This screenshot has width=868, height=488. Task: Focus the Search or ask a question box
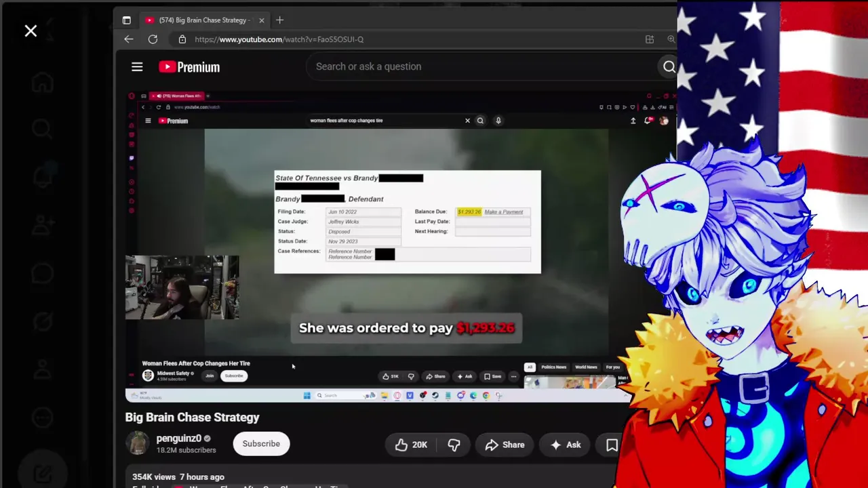coord(481,66)
